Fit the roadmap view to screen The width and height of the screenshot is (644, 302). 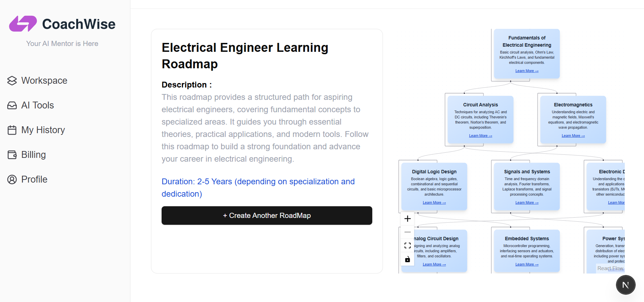408,246
